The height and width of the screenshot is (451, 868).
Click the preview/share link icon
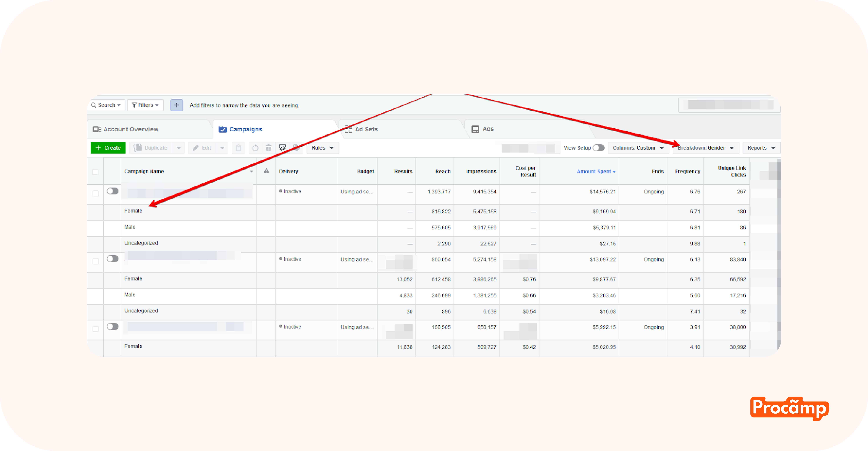coord(282,148)
